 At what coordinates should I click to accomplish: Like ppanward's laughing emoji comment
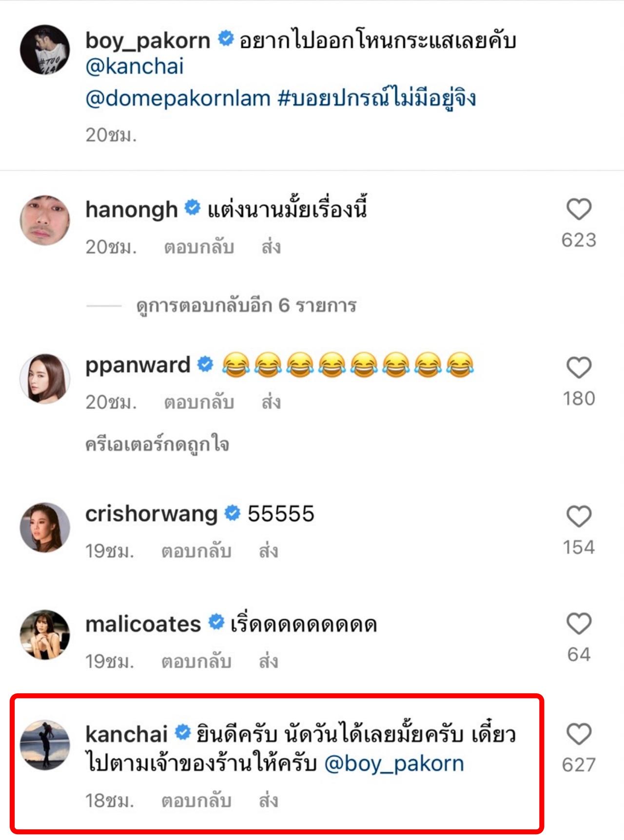[579, 368]
